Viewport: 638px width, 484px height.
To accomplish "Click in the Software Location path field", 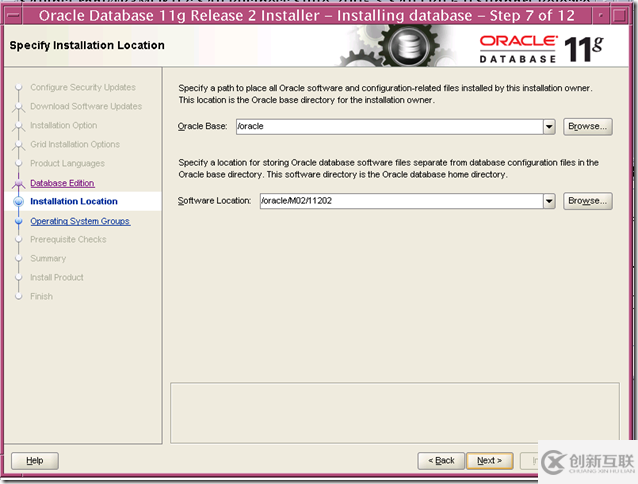I will pyautogui.click(x=402, y=201).
